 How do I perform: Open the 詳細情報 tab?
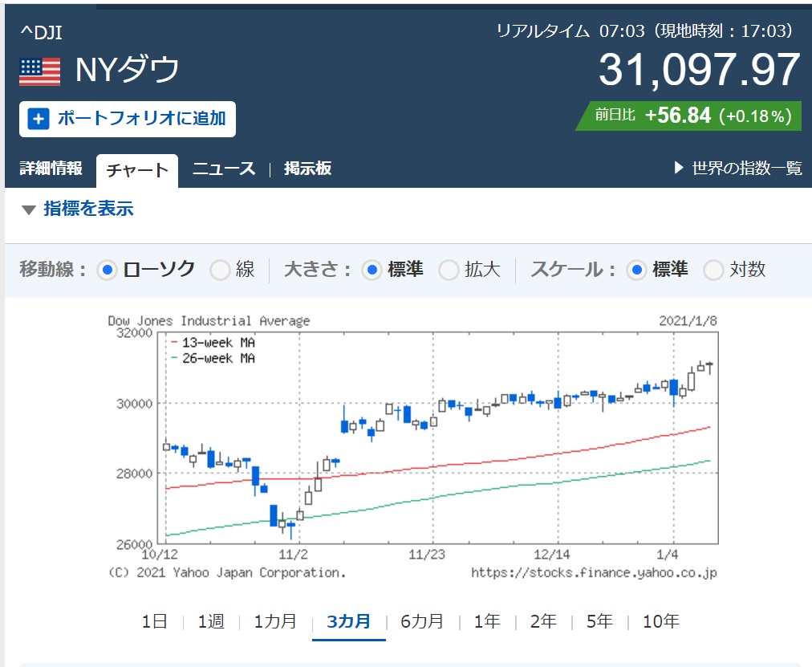tap(51, 168)
